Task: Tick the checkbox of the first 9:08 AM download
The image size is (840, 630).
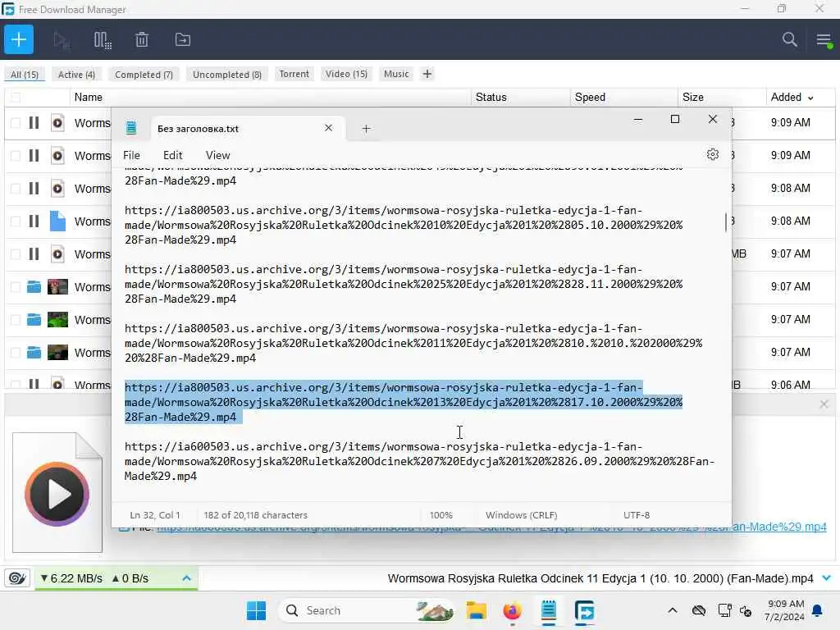Action: [16, 189]
